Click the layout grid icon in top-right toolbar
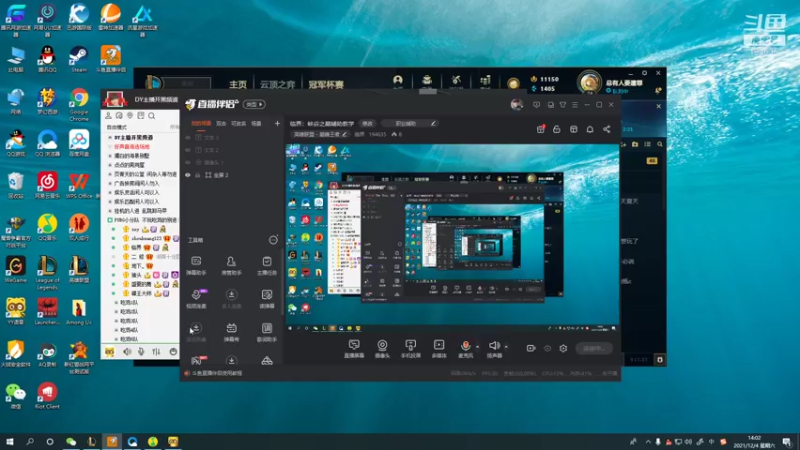This screenshot has height=450, width=800. pyautogui.click(x=573, y=130)
